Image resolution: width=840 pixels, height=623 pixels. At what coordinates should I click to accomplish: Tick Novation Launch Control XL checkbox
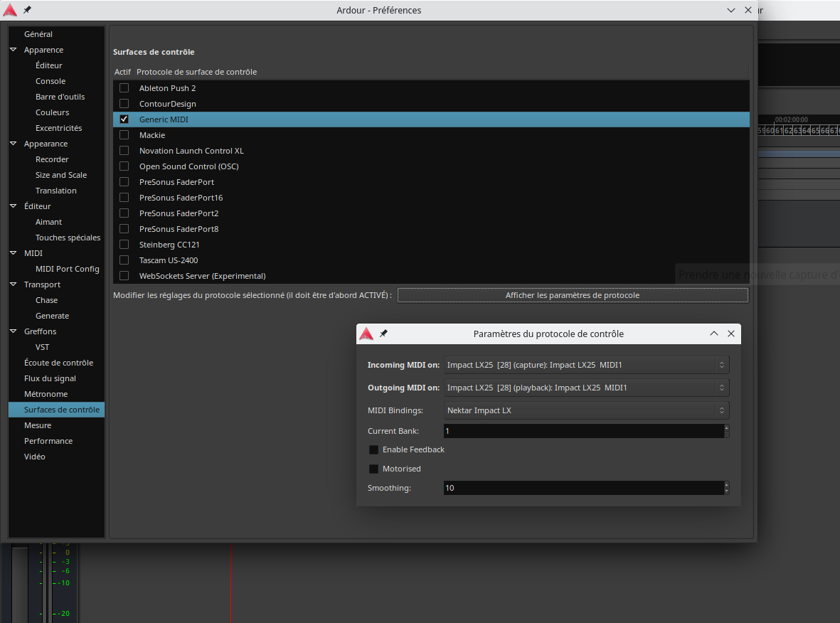(x=124, y=151)
